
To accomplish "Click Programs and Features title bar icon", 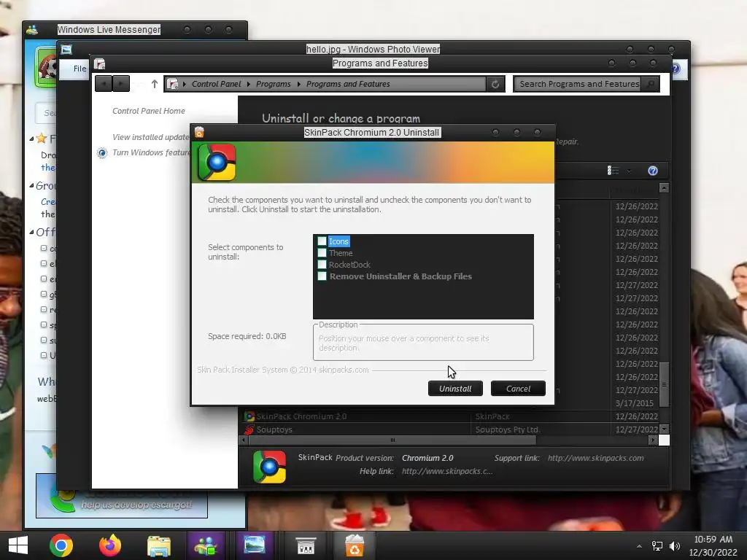I will [99, 64].
